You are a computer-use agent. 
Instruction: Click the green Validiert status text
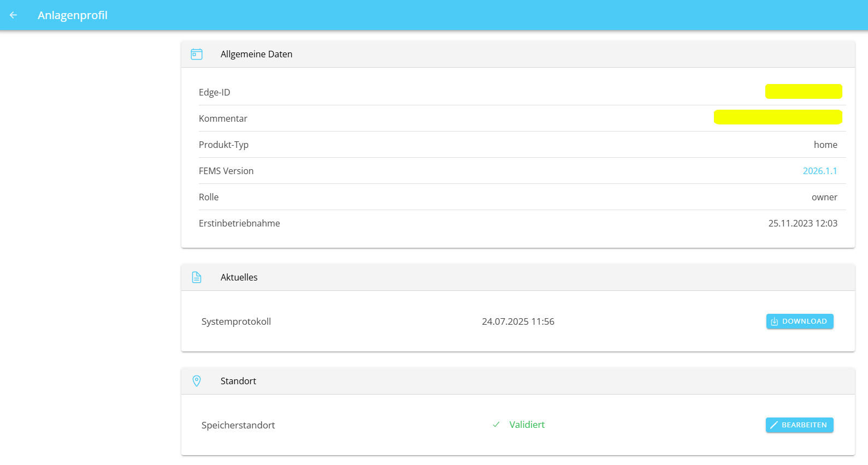527,425
